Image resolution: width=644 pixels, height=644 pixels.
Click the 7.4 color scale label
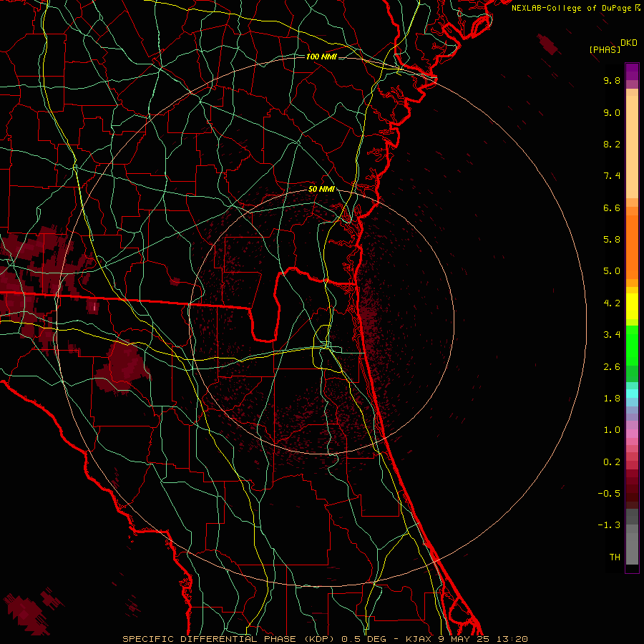pyautogui.click(x=612, y=176)
